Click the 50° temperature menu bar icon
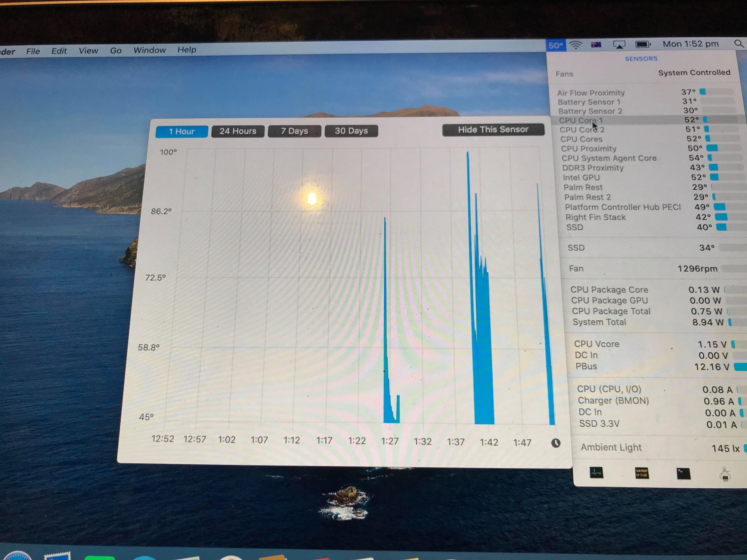 (x=556, y=46)
